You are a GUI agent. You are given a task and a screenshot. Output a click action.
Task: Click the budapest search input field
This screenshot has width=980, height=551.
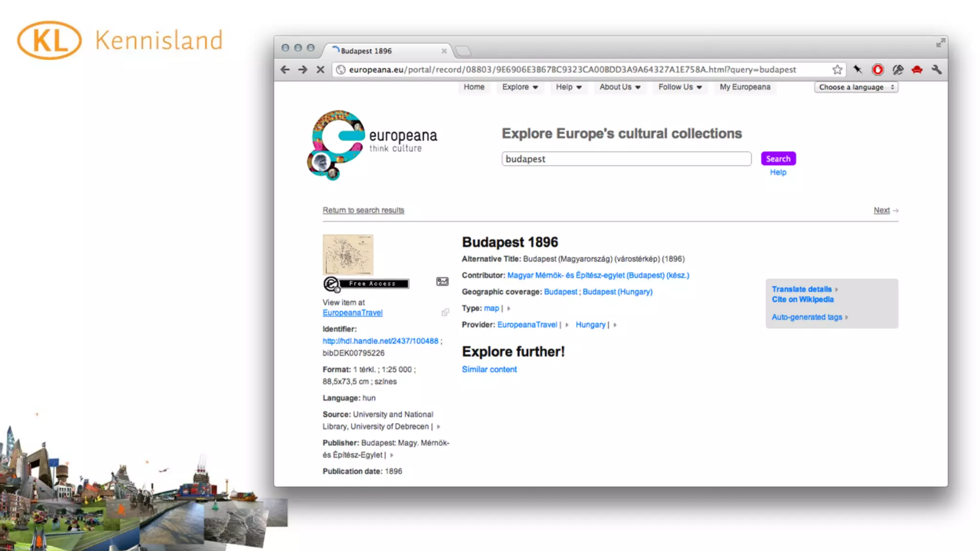pyautogui.click(x=626, y=159)
